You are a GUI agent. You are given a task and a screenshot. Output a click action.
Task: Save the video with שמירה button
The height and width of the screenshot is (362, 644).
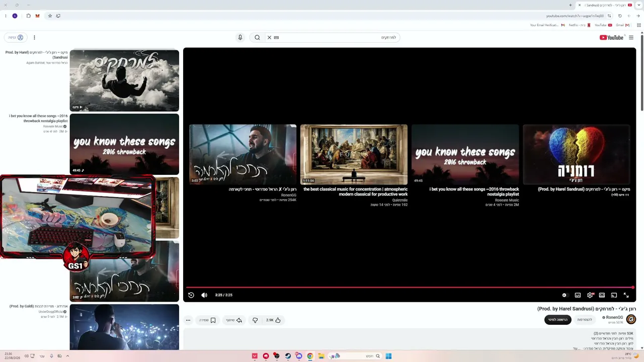click(207, 320)
